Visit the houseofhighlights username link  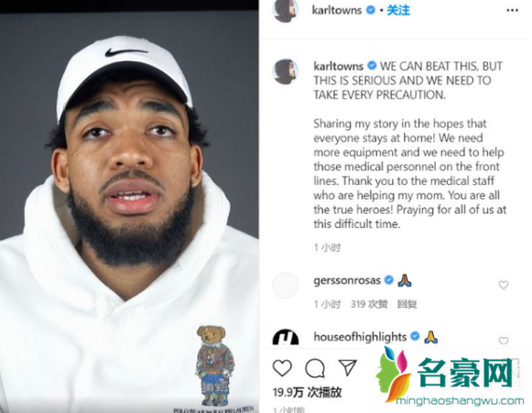(x=360, y=337)
